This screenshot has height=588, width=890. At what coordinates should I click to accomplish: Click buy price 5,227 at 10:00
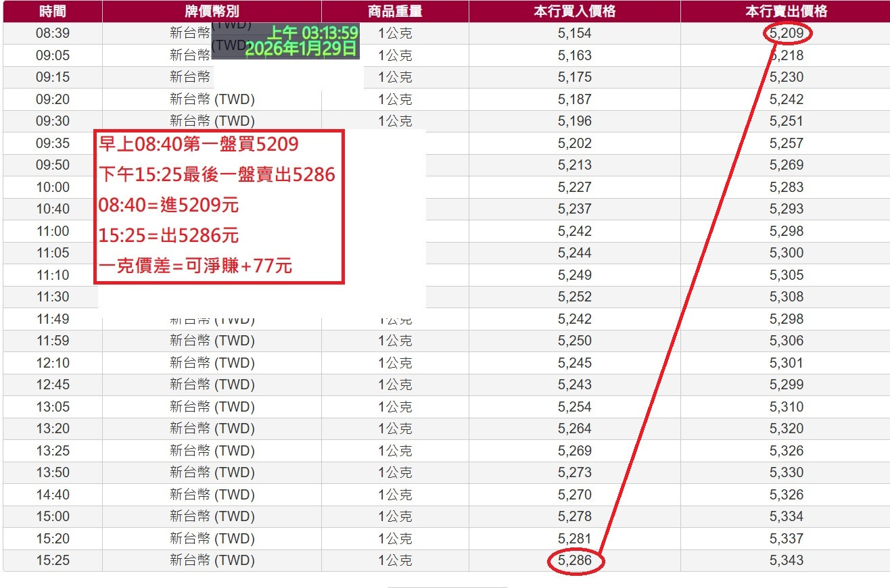(575, 187)
